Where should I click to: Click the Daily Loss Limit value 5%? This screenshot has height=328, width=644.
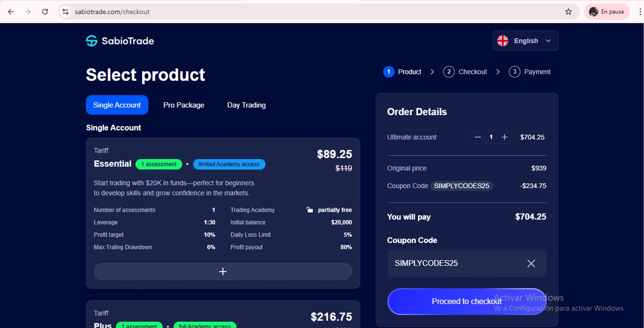pyautogui.click(x=348, y=235)
